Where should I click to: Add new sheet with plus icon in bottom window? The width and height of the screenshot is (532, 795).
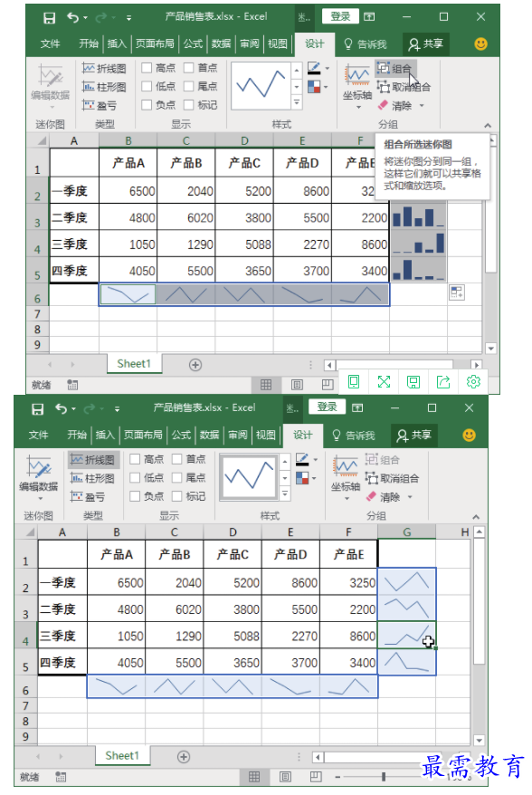(x=184, y=757)
